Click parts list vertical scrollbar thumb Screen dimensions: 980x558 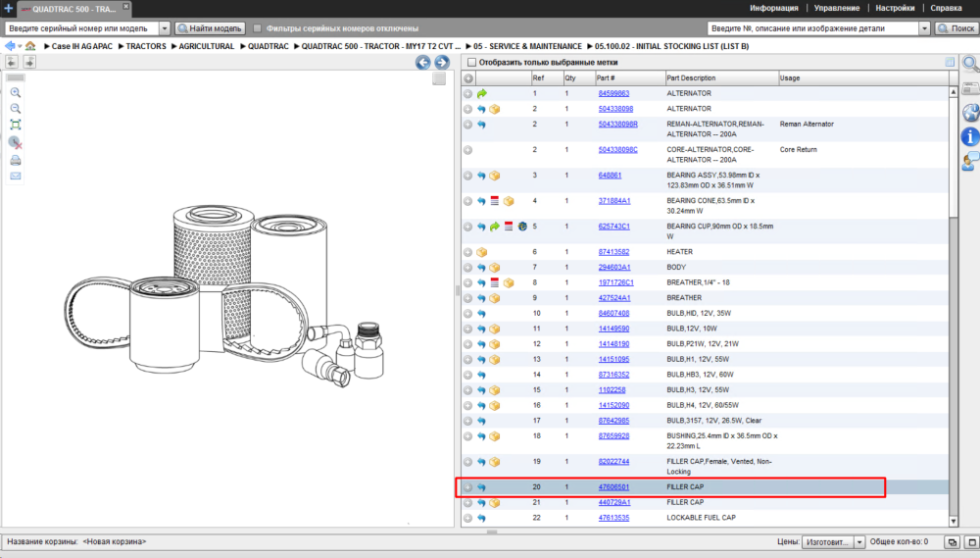[954, 156]
